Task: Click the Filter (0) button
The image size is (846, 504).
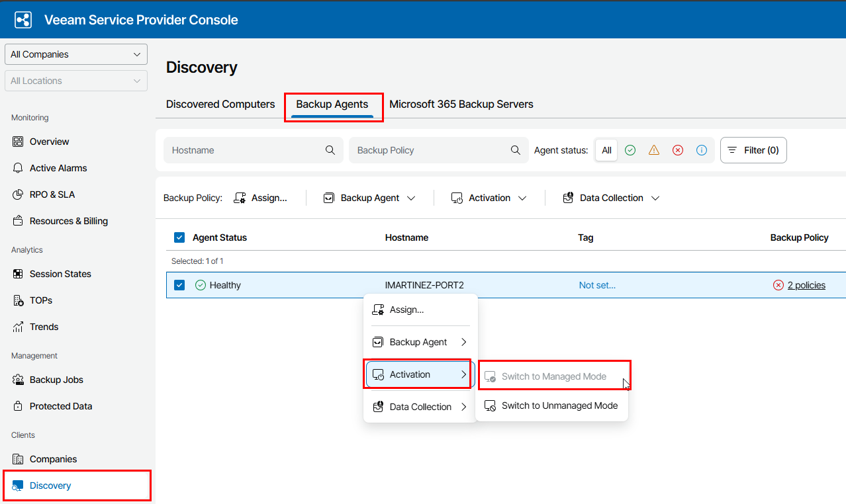Action: click(x=753, y=150)
